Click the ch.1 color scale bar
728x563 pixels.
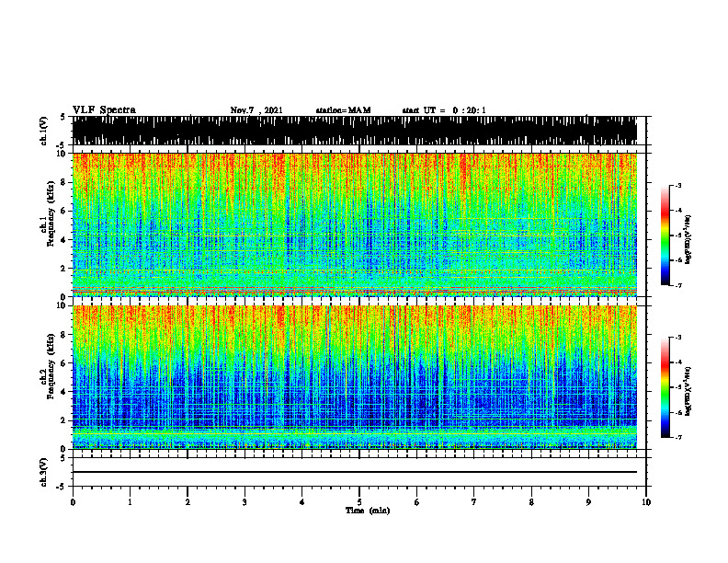pyautogui.click(x=665, y=236)
